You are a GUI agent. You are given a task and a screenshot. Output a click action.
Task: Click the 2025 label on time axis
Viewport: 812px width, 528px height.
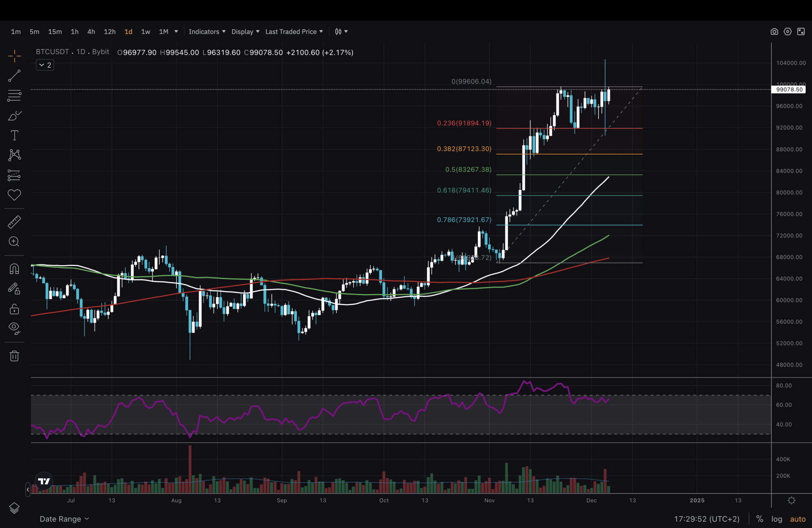[697, 500]
